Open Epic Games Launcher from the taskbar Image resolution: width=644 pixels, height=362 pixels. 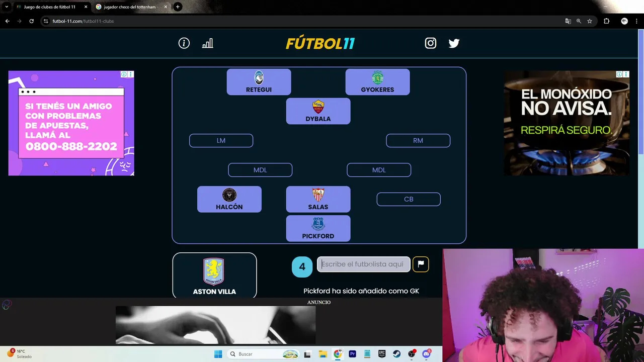pos(382,354)
